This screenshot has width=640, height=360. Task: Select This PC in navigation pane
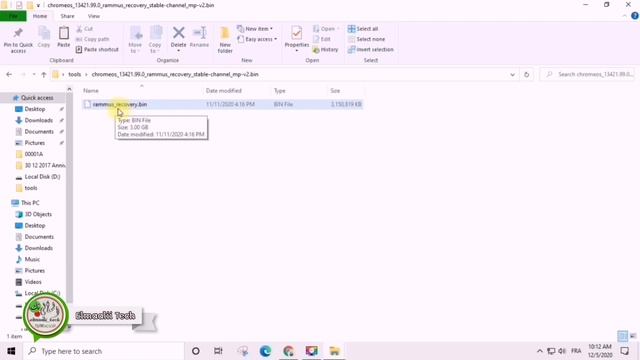point(30,203)
